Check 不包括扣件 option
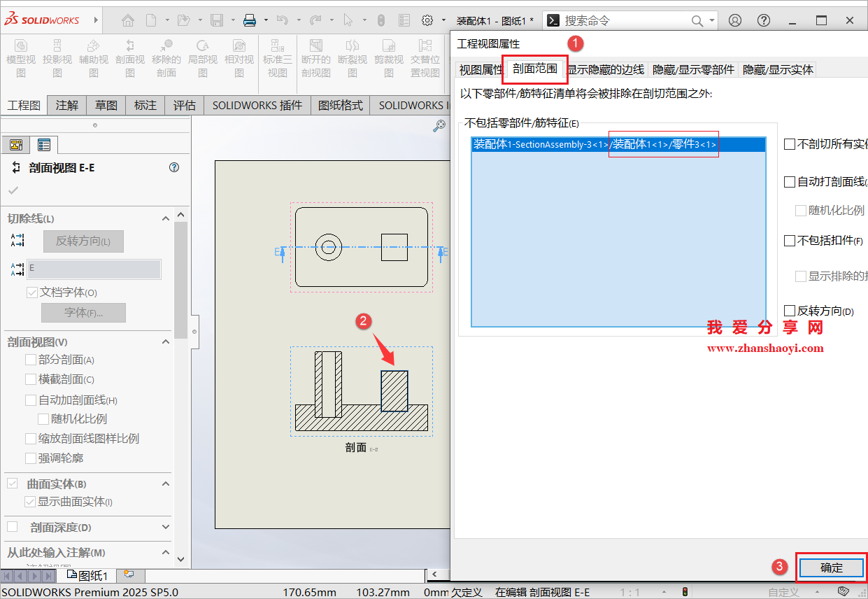Image resolution: width=868 pixels, height=599 pixels. [790, 241]
